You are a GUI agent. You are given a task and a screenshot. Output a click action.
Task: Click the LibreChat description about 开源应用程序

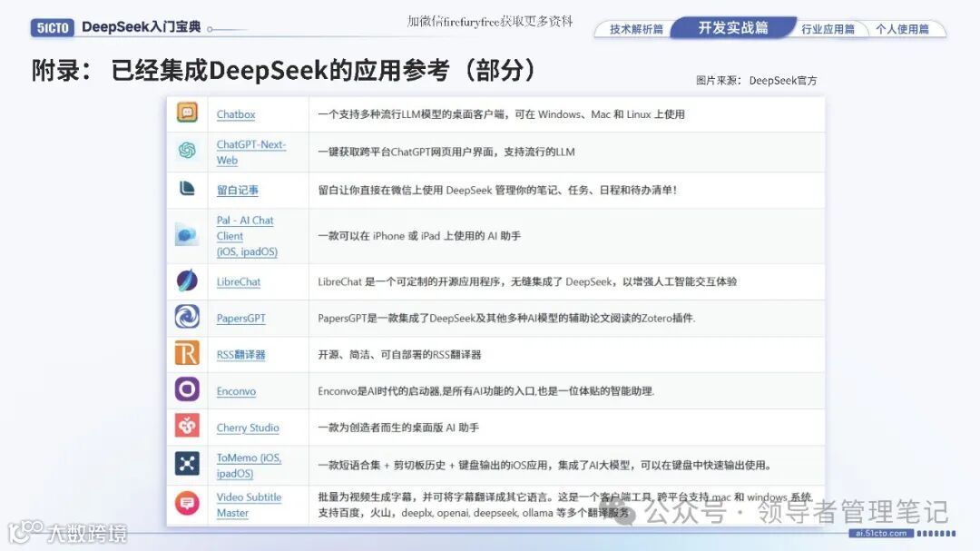527,282
